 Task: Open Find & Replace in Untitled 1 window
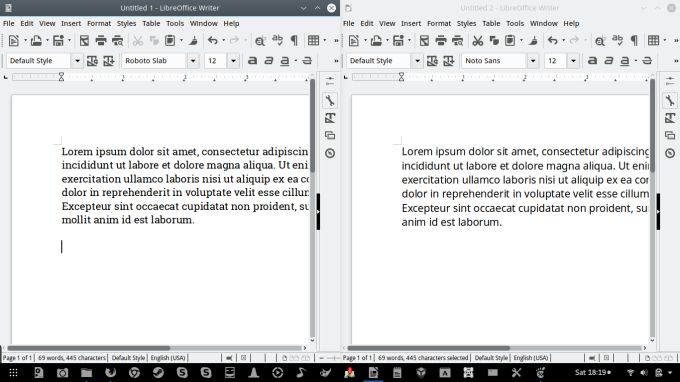click(x=260, y=41)
